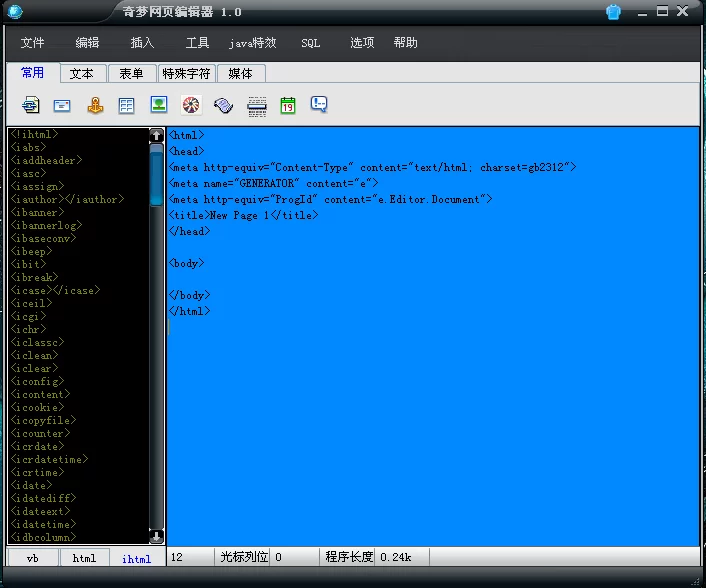Viewport: 706px width, 588px height.
Task: Select the ihtml tag list tab
Action: pyautogui.click(x=136, y=559)
